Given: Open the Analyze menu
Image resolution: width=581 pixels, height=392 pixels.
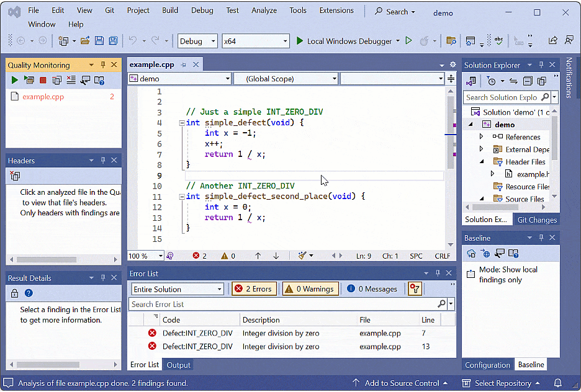Looking at the screenshot, I should (x=265, y=11).
